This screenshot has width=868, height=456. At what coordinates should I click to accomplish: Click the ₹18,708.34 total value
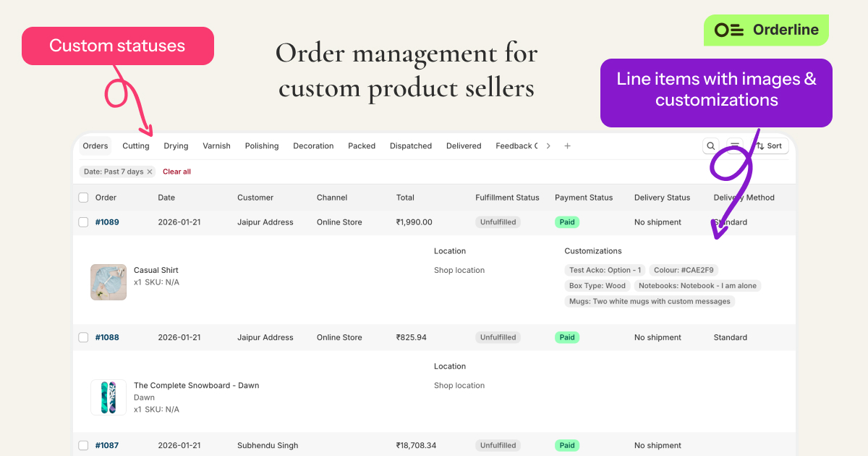click(x=417, y=445)
